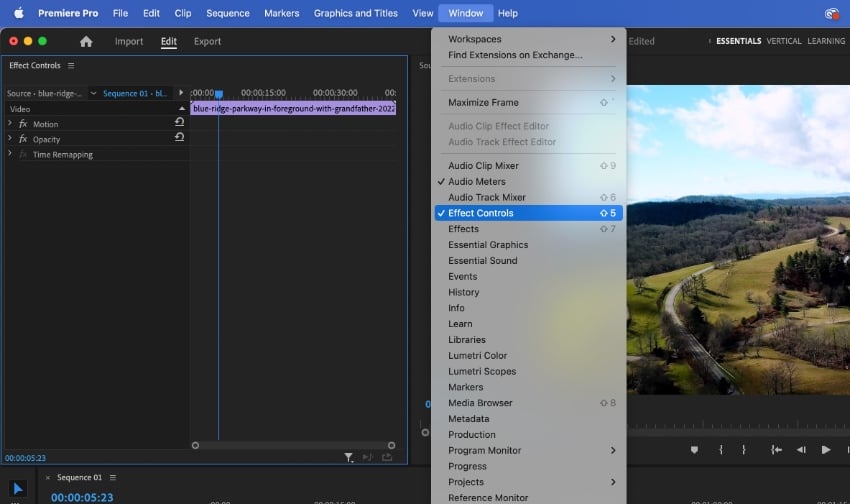Open the Projects submenu
This screenshot has height=504, width=850.
click(529, 482)
